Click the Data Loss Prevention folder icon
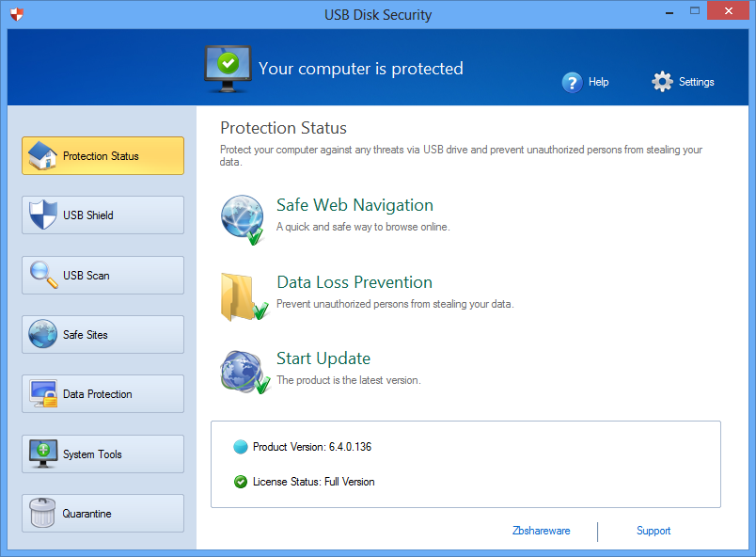This screenshot has height=557, width=756. (x=243, y=295)
